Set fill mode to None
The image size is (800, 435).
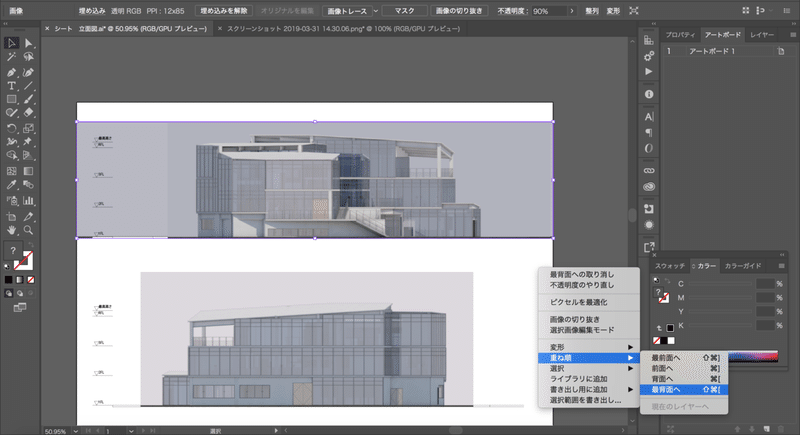coord(31,280)
